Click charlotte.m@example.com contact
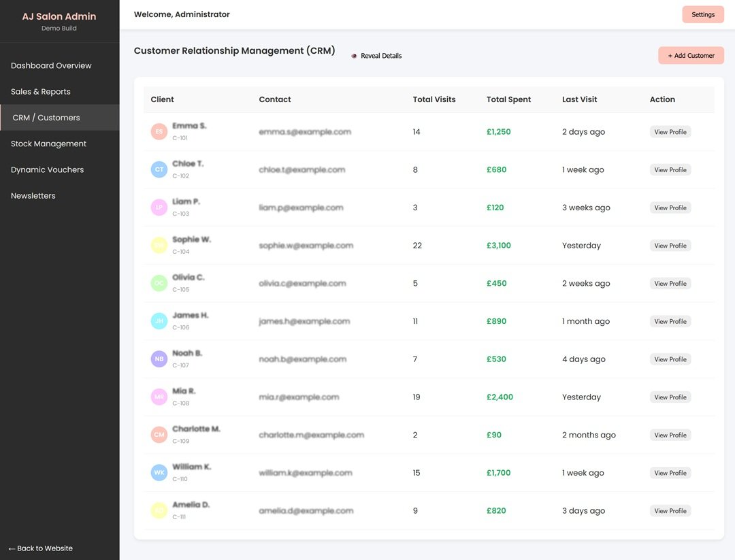This screenshot has height=560, width=735. click(x=311, y=435)
